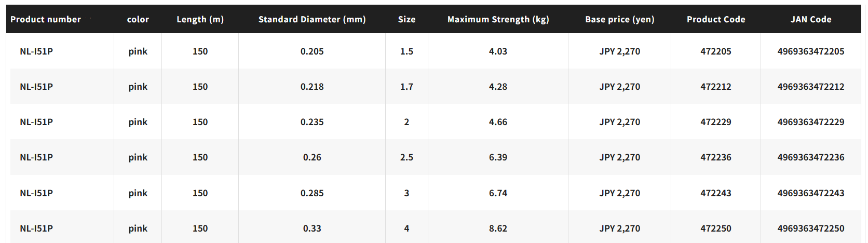868x243 pixels.
Task: Select the 0.285 diameter value
Action: point(312,193)
